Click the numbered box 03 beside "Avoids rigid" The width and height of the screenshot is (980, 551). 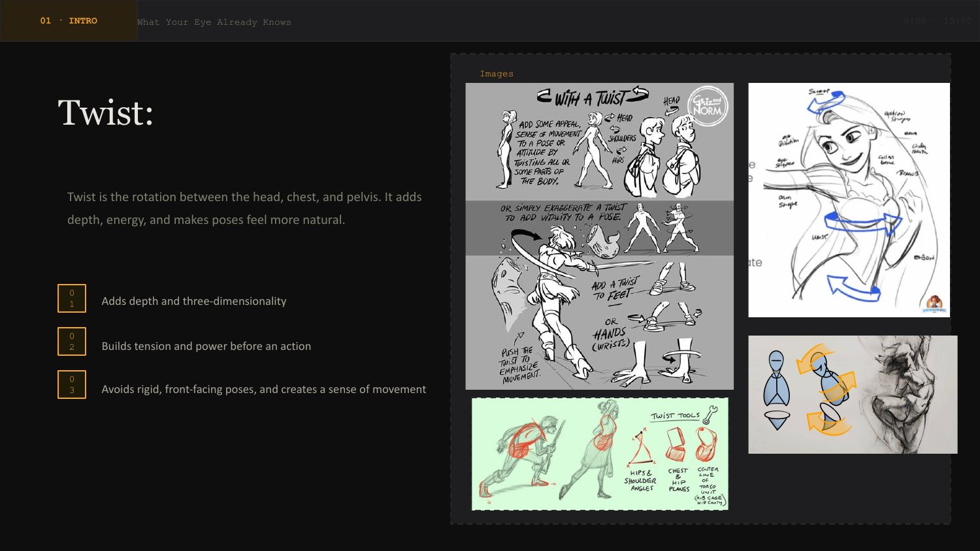coord(72,385)
